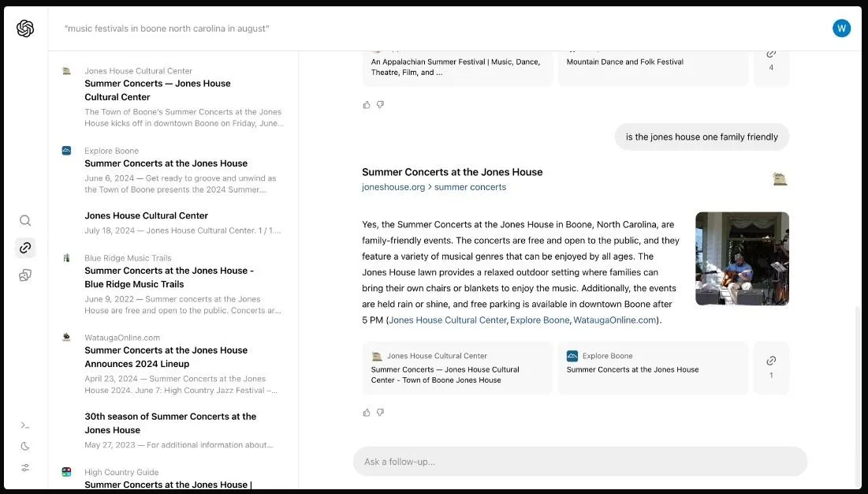Viewport: 868px width, 494px height.
Task: Open the joneshouse.org summer concerts link
Action: 434,187
